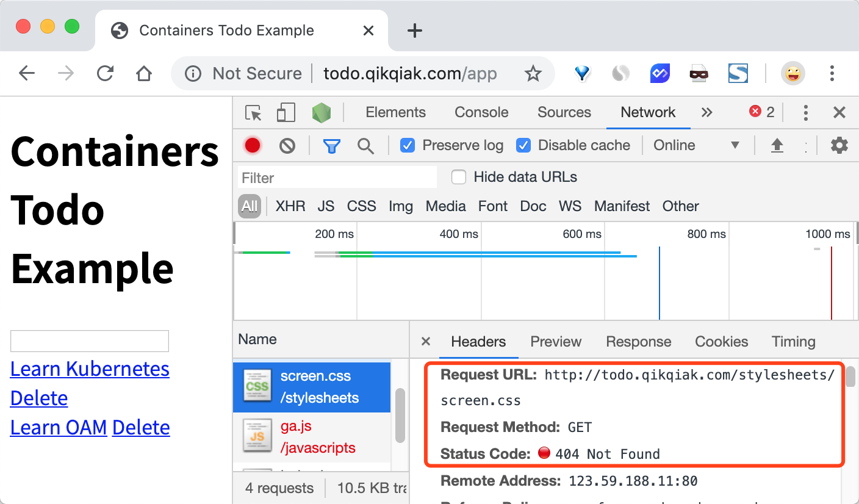Import a HAR file with upload arrow
This screenshot has height=504, width=859.
777,145
